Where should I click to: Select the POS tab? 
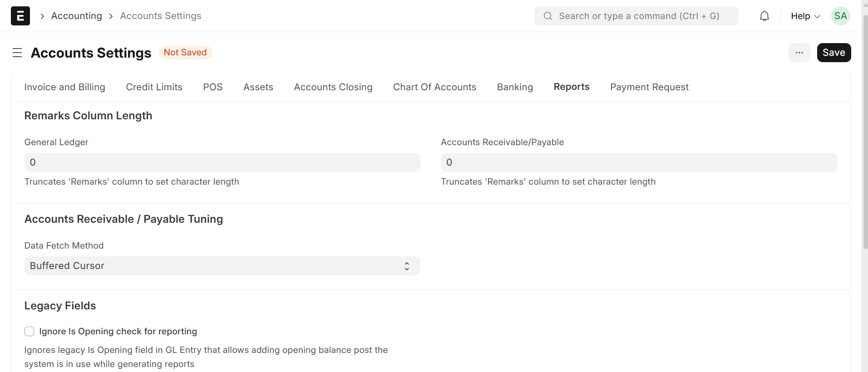coord(212,87)
